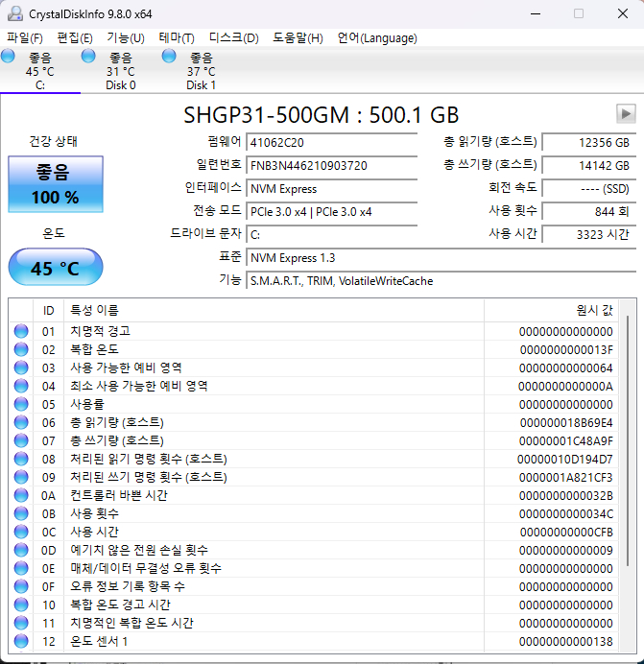
Task: Click the 특성 이름 column header
Action: (274, 310)
